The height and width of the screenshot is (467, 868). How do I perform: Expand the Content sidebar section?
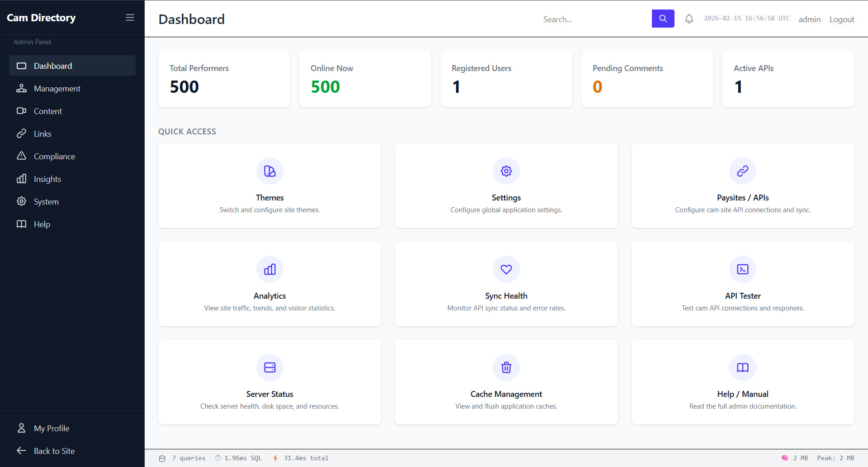tap(48, 111)
